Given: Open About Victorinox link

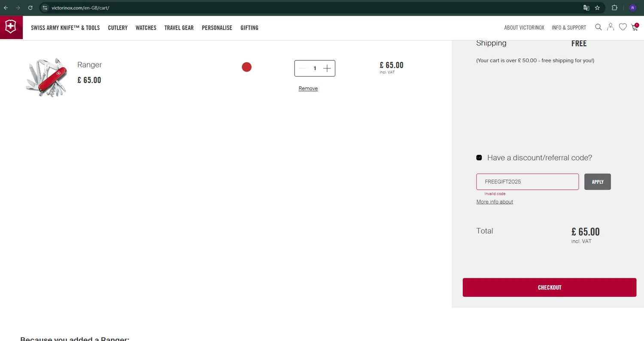Looking at the screenshot, I should [524, 27].
